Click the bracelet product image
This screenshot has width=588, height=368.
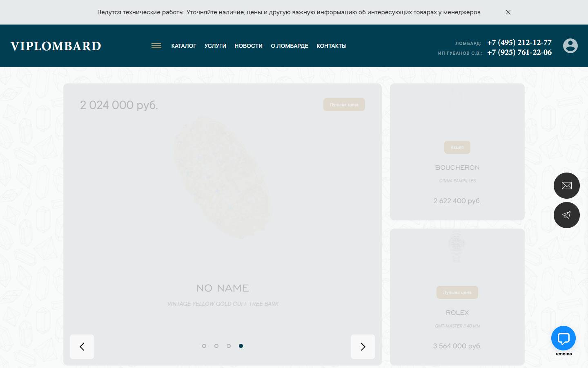223,178
